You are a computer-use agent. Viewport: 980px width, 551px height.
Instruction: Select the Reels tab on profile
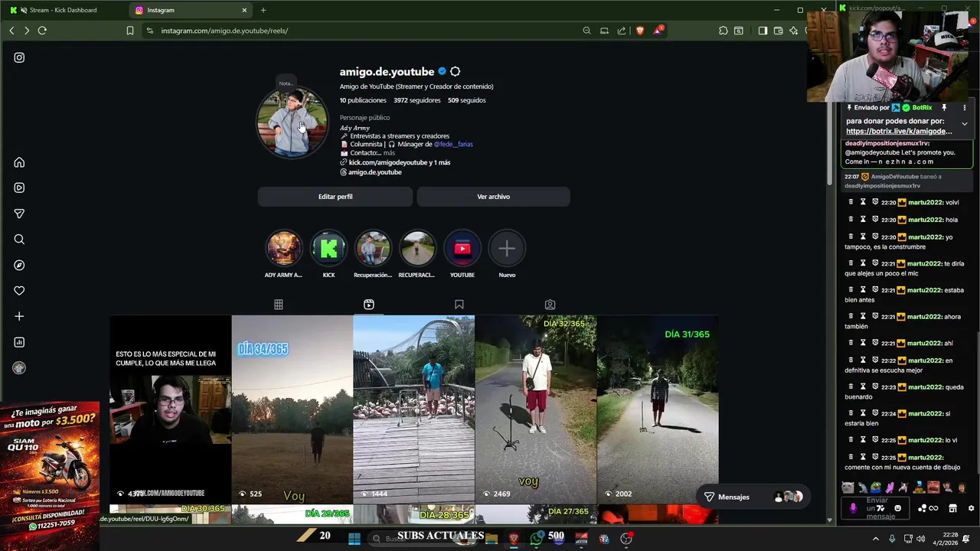coord(369,305)
